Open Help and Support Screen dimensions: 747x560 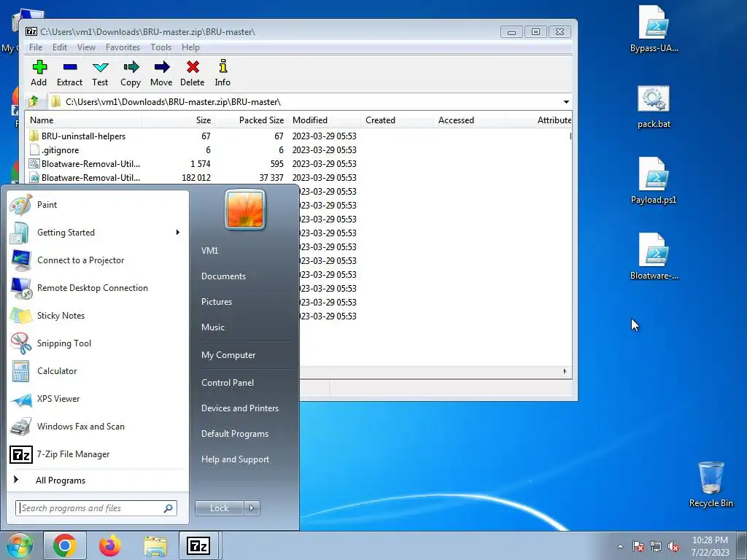[x=236, y=459]
